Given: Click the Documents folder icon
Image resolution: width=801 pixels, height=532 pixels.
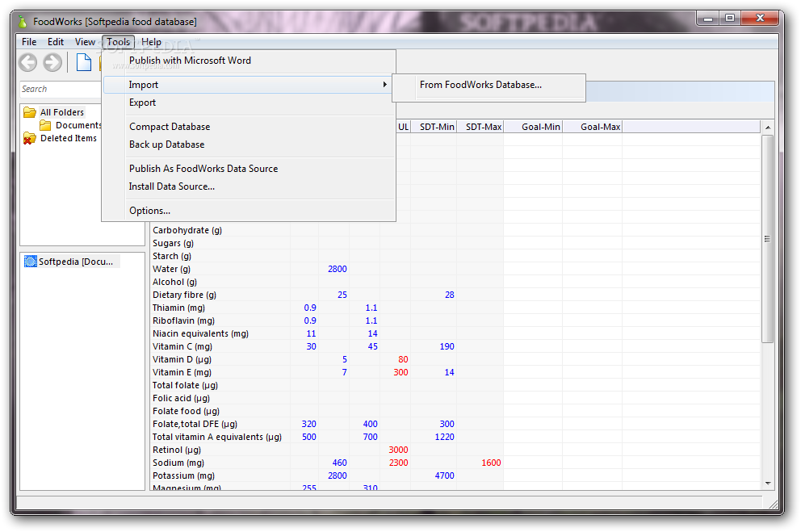Looking at the screenshot, I should click(45, 125).
